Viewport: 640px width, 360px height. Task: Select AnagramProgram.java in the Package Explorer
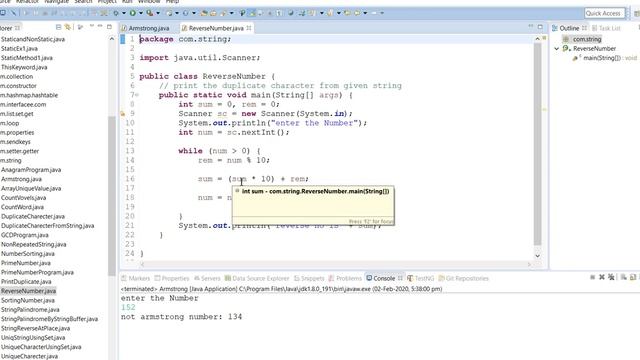click(x=31, y=170)
